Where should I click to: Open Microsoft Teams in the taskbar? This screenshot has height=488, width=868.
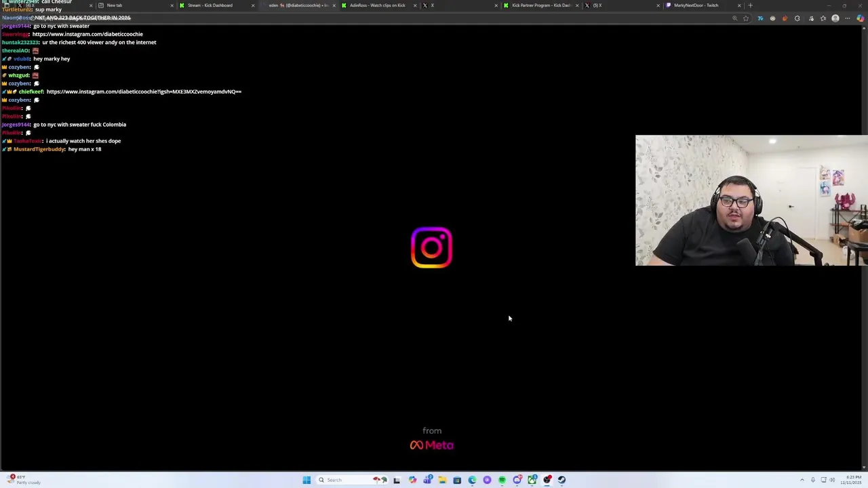tap(427, 480)
